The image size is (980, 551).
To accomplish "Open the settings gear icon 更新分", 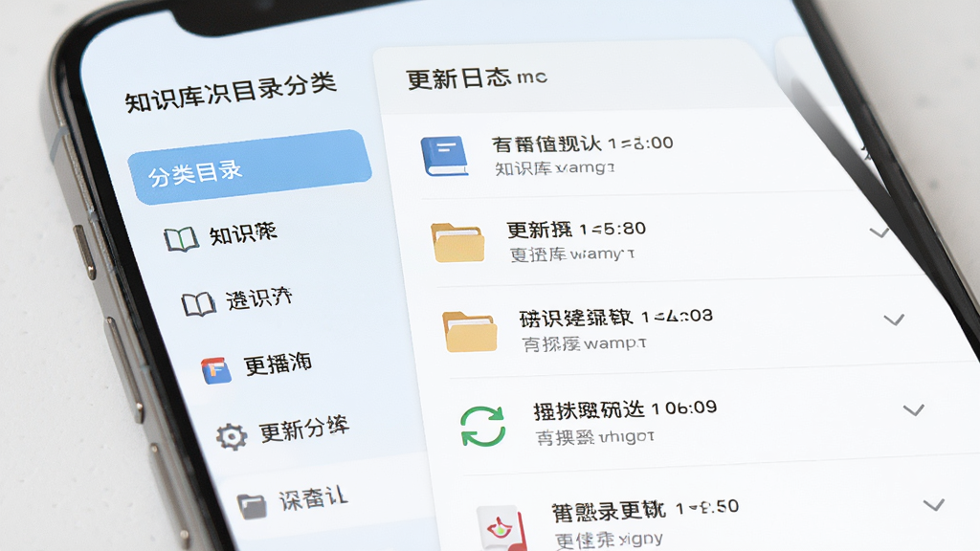I will click(x=232, y=436).
